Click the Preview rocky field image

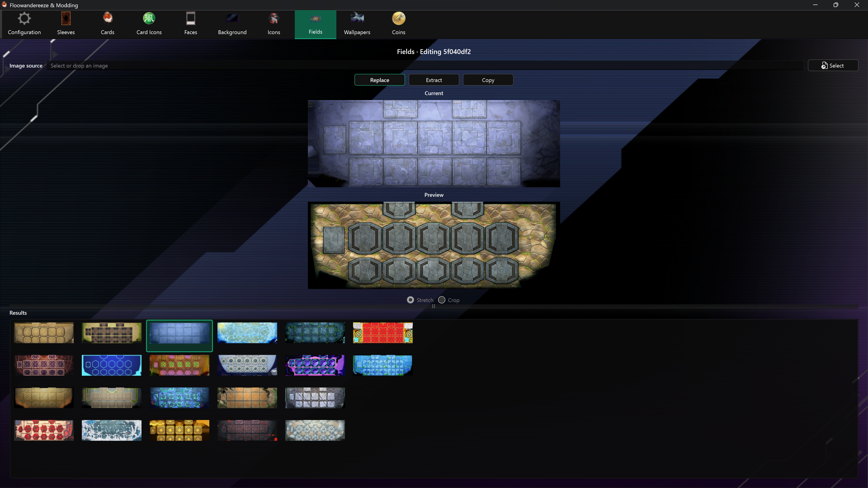434,245
